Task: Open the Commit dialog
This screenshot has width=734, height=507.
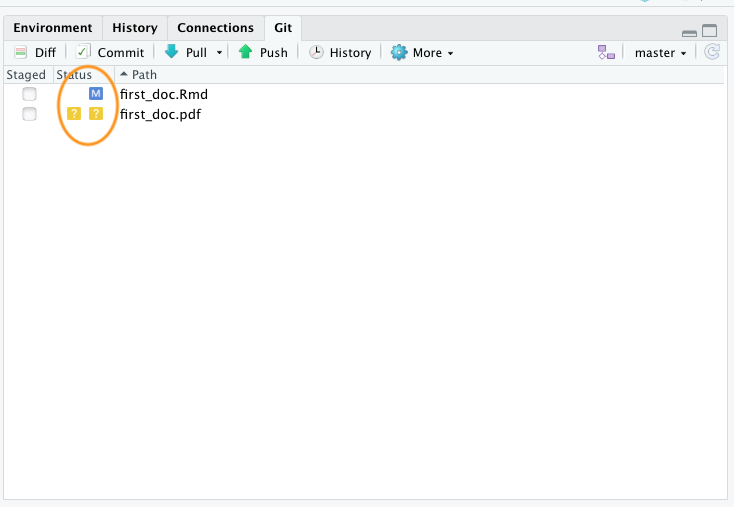Action: pos(84,53)
